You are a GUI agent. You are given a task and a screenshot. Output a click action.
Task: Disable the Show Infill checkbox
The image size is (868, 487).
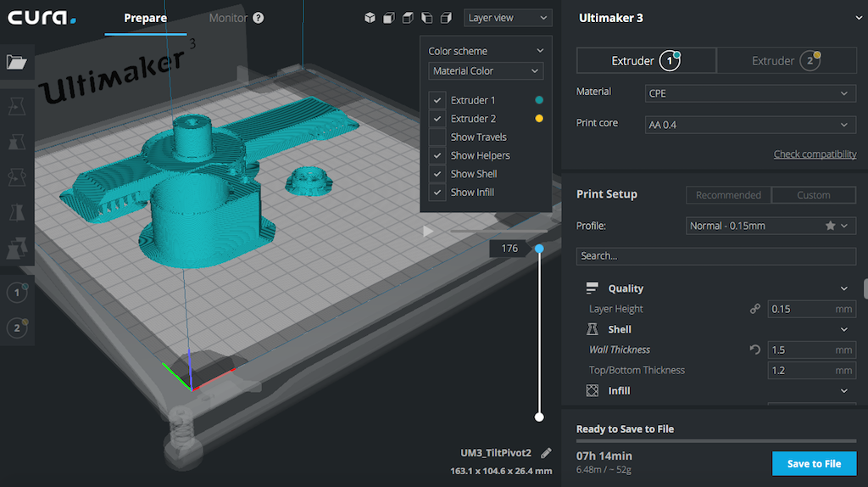(437, 193)
